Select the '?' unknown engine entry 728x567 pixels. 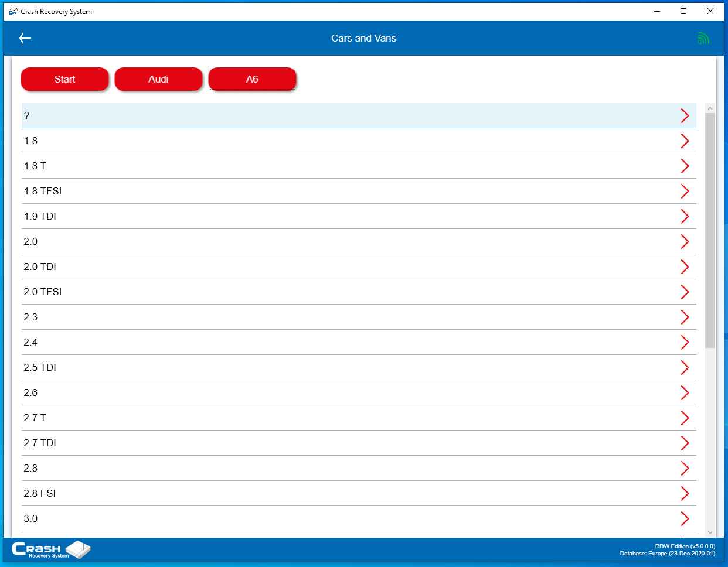(x=359, y=115)
